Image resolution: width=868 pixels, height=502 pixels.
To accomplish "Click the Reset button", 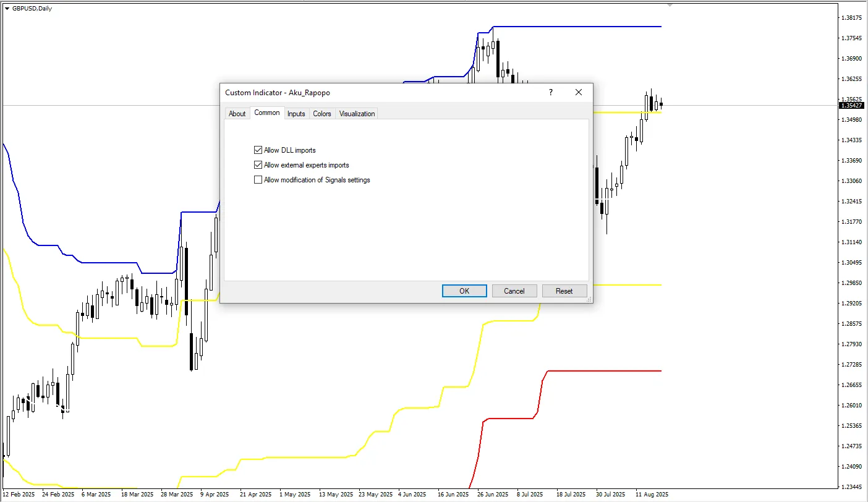I will pos(564,291).
